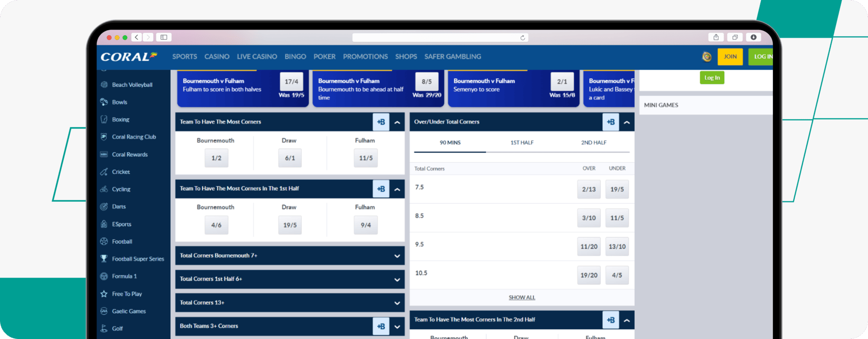Select the Gaelic Games icon
This screenshot has width=868, height=339.
(x=104, y=311)
